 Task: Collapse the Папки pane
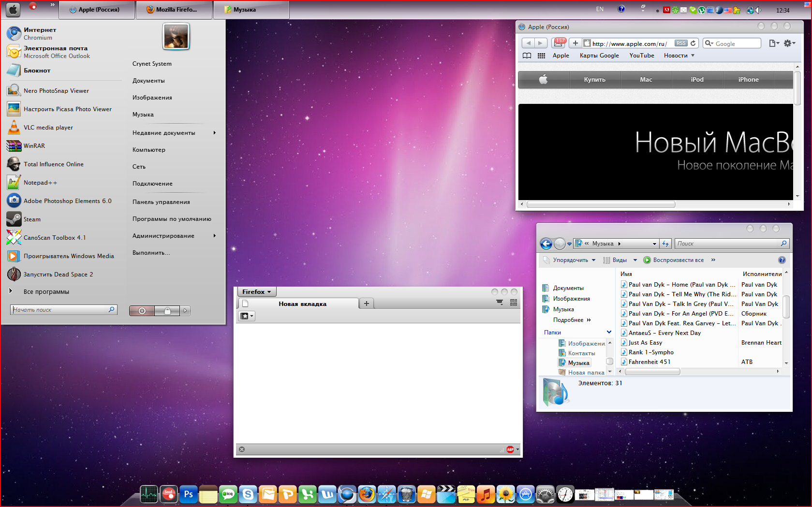pyautogui.click(x=609, y=332)
